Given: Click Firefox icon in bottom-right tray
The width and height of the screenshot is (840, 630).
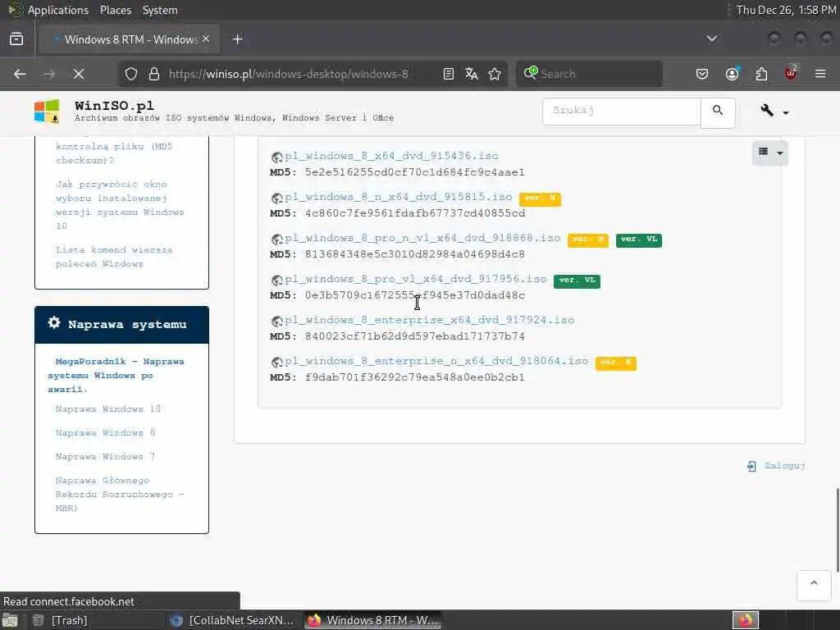Looking at the screenshot, I should tap(746, 620).
